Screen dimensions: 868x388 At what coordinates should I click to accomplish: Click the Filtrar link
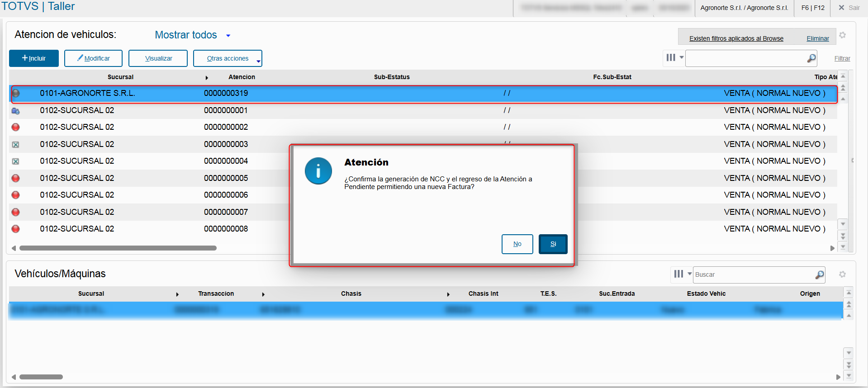[x=842, y=58]
